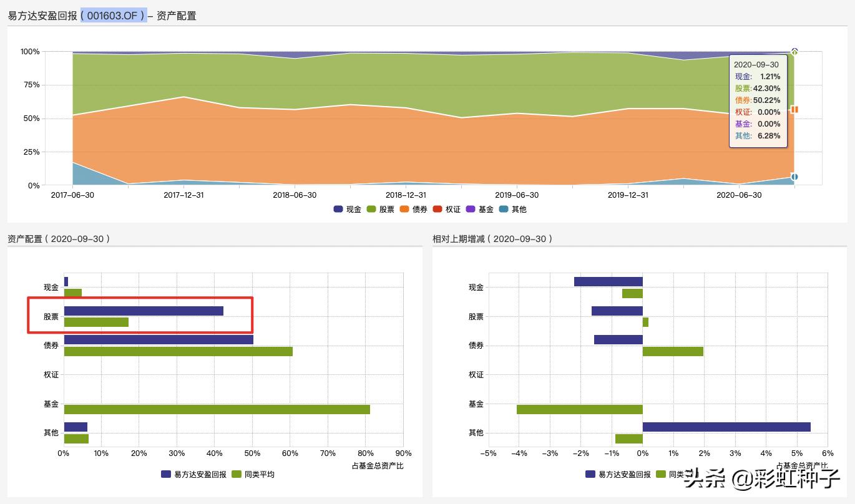Toggle 易方达安盈回报 legend in 资产配置 bar chart
Viewport: 855px width, 504px height.
pyautogui.click(x=193, y=474)
